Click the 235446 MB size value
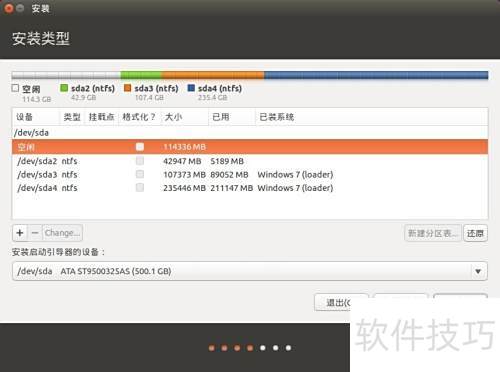This screenshot has height=372, width=500. 184,188
